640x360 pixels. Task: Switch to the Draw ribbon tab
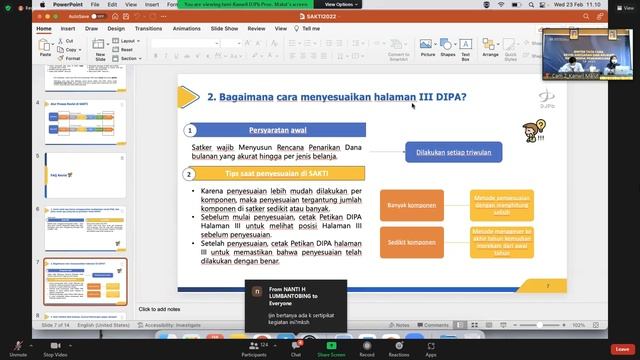(x=91, y=29)
